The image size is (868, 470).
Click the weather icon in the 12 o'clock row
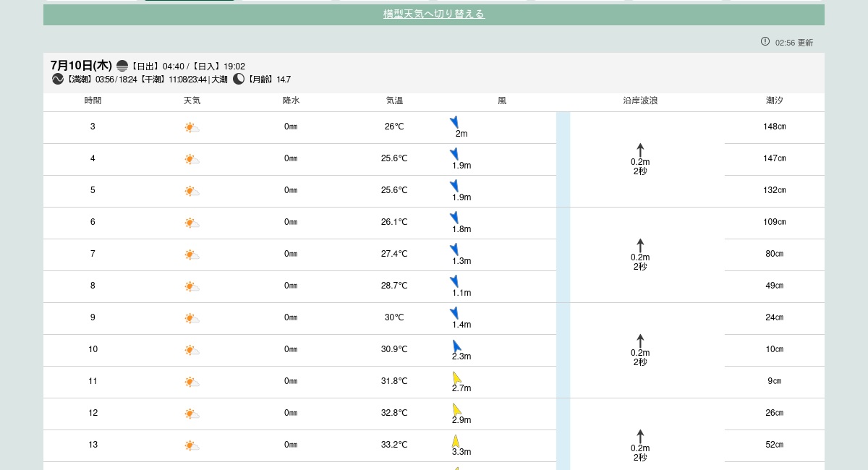pos(192,414)
